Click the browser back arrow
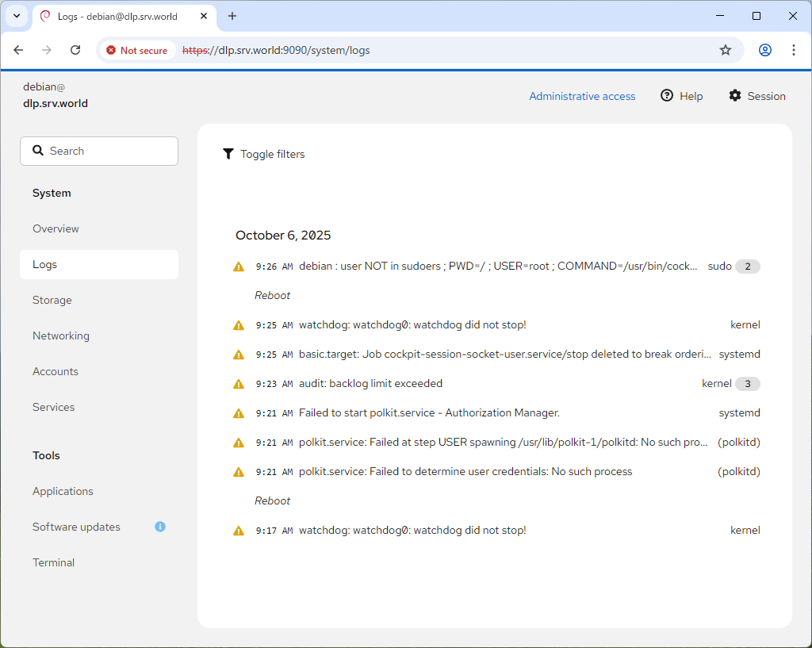Screen dimensions: 812x648 tap(19, 50)
